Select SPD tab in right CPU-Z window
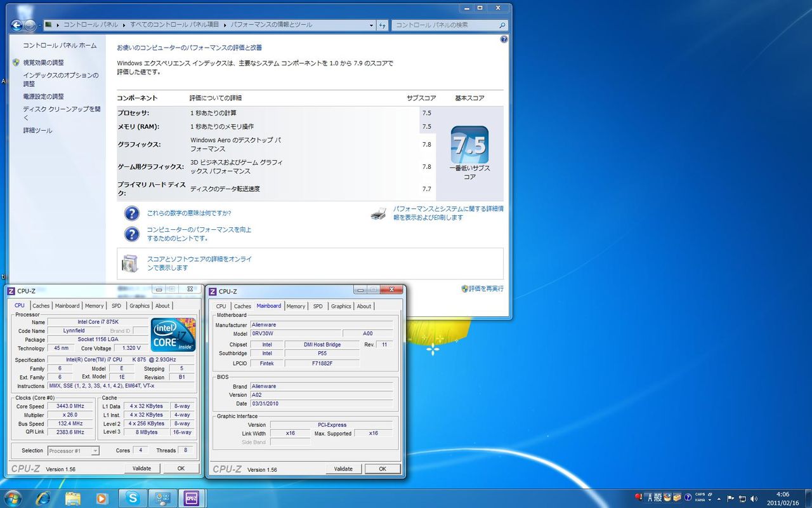 (318, 306)
